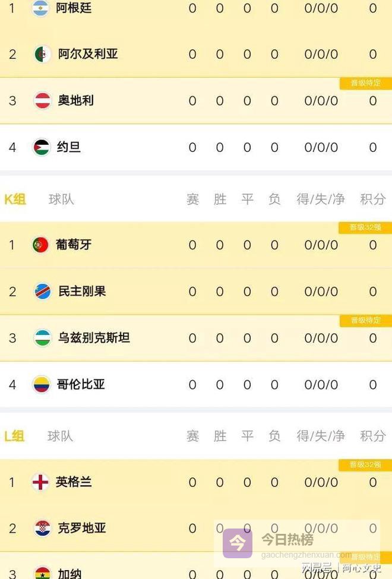Click the Jordan flag icon

pos(41,147)
